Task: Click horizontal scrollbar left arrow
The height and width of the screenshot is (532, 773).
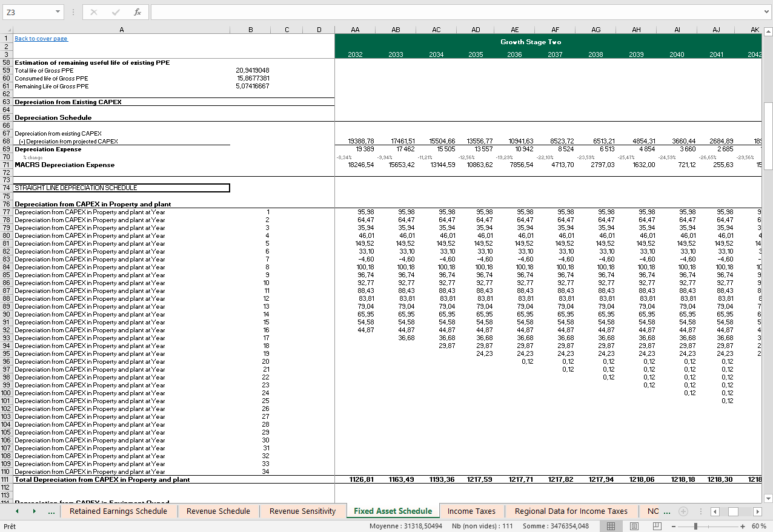Action: pyautogui.click(x=715, y=512)
